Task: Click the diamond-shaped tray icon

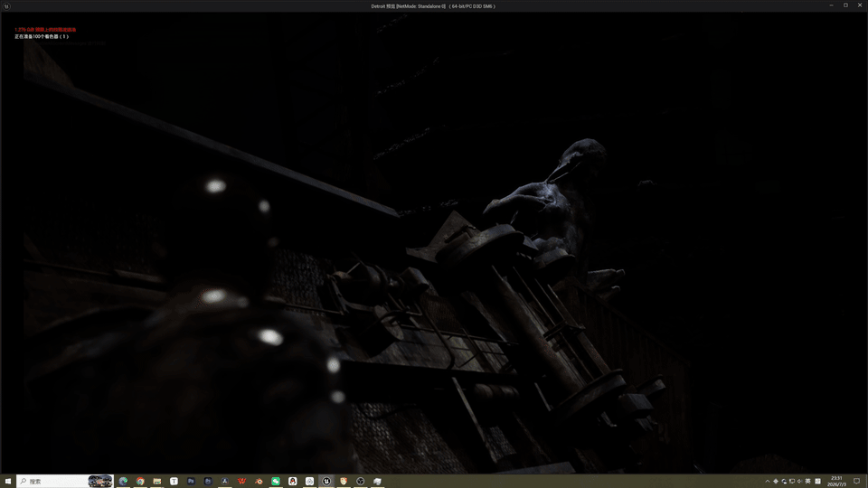Action: coord(776,482)
